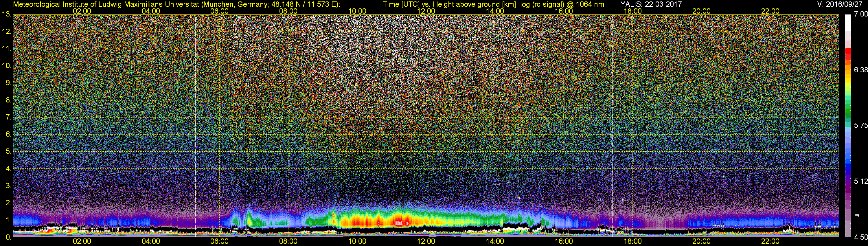Click the 4 km height axis label

[x=8, y=168]
